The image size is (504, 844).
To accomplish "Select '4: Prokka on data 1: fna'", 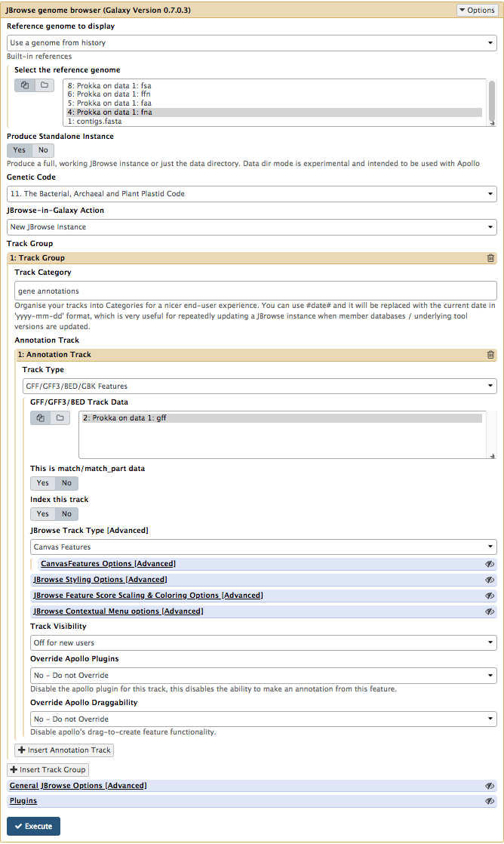I will [x=275, y=112].
